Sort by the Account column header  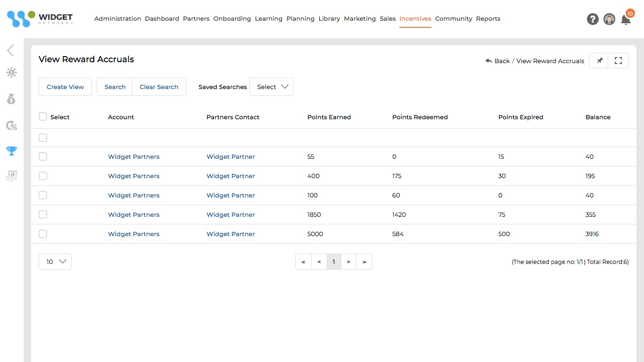coord(121,117)
